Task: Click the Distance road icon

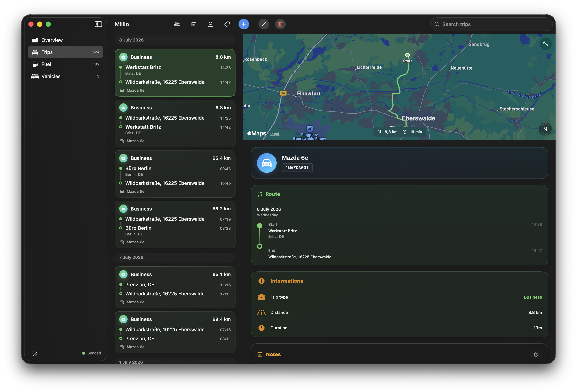Action: (x=261, y=313)
